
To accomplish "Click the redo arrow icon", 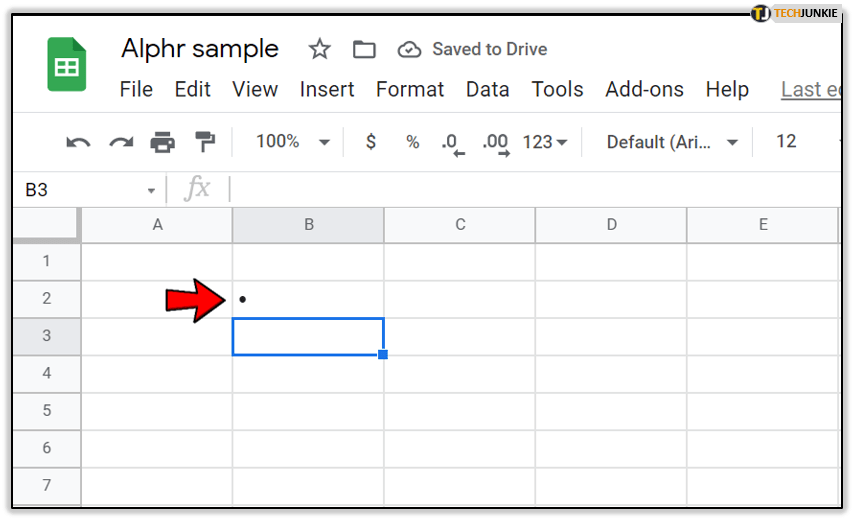I will coord(121,142).
